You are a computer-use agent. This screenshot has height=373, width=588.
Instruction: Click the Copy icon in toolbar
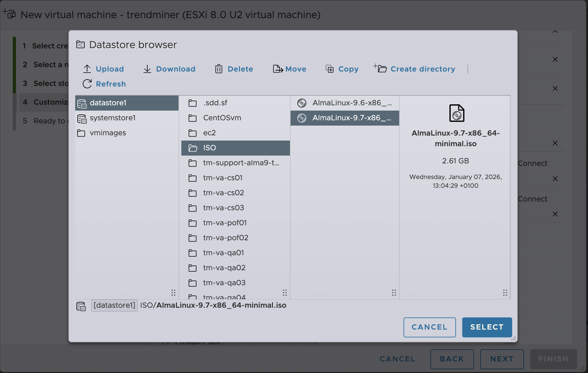(x=330, y=69)
